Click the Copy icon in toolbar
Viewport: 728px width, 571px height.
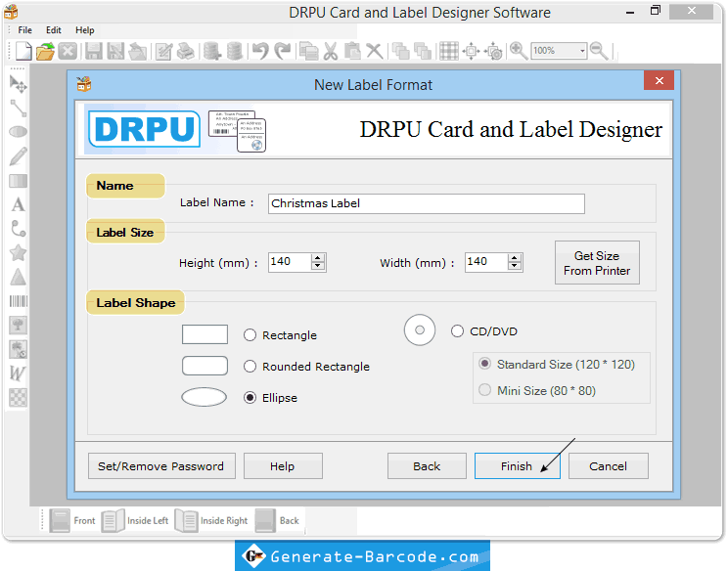[308, 51]
